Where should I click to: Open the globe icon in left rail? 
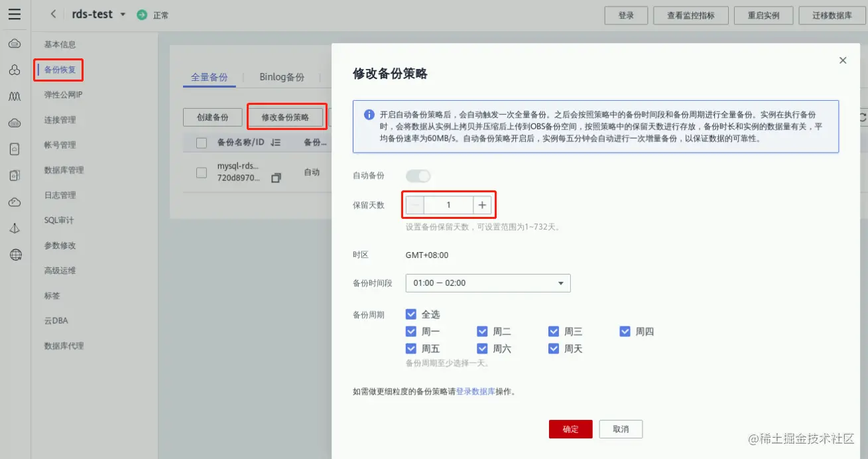(15, 255)
